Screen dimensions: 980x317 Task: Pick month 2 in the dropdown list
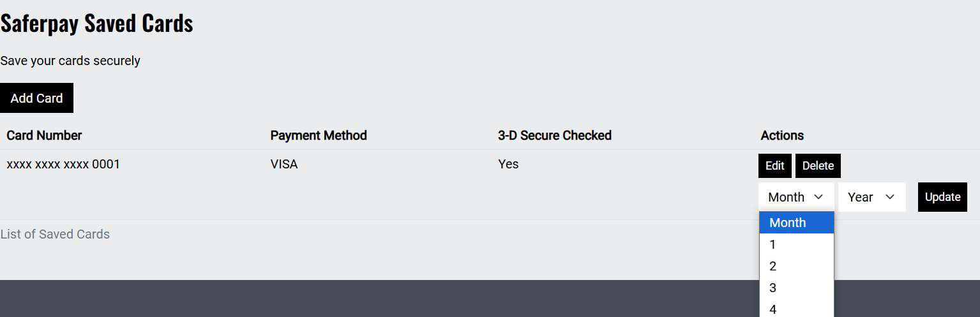(796, 266)
